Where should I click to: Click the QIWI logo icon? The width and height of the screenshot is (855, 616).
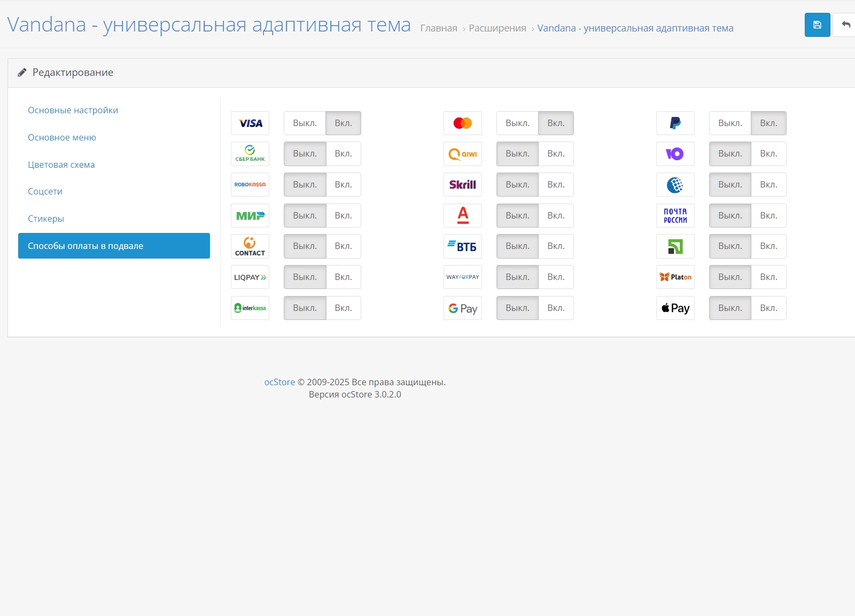463,154
